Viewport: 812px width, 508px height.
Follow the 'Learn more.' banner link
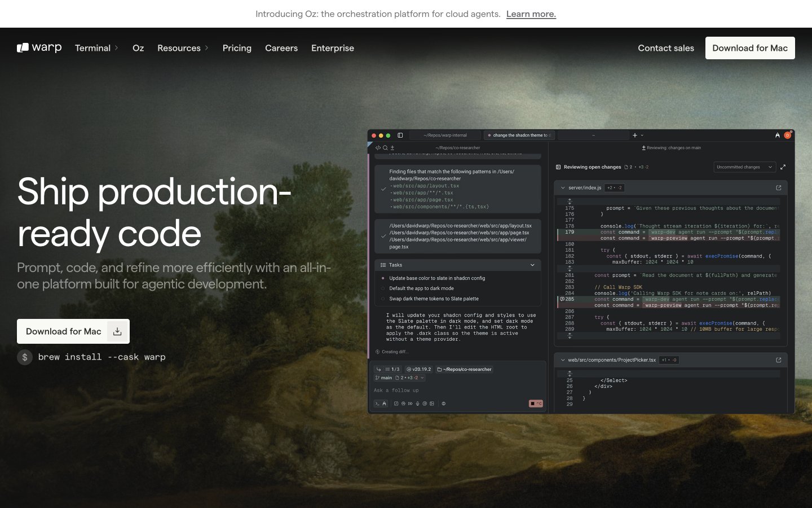(x=531, y=14)
